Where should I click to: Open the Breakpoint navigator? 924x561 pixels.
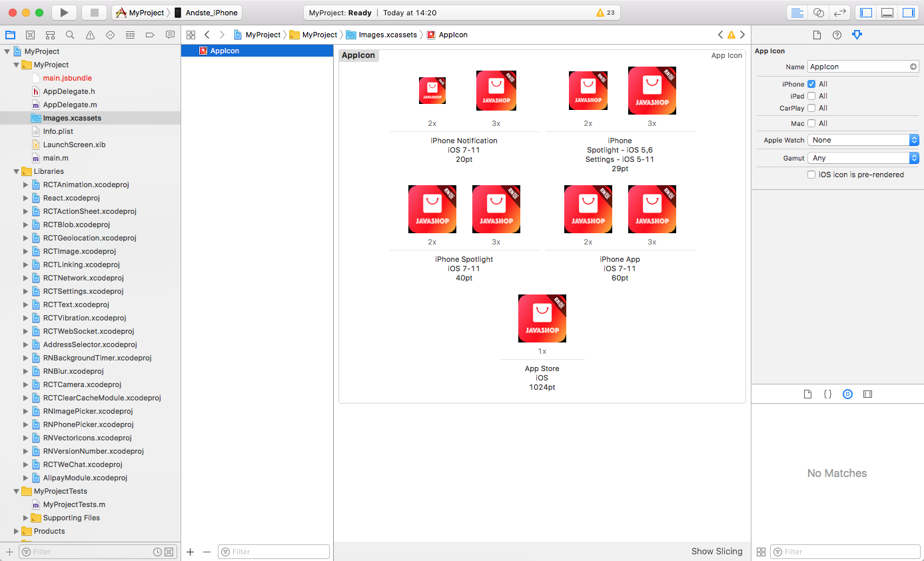(x=150, y=35)
